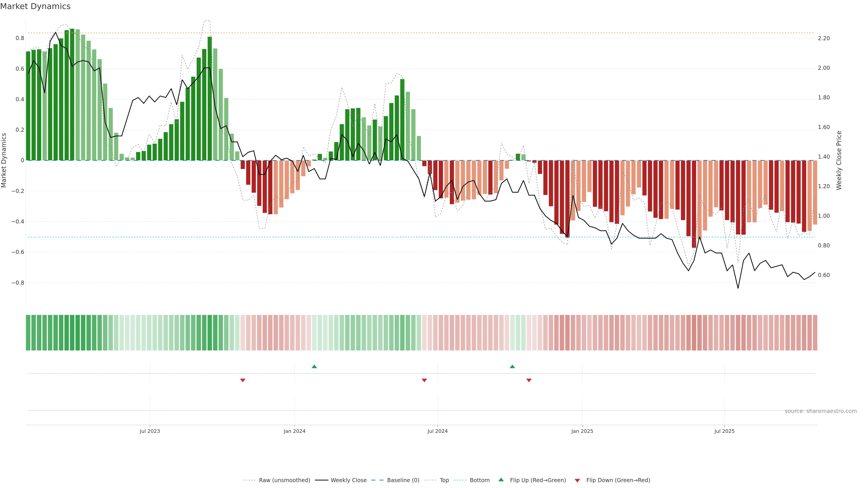Viewport: 868px width, 488px height.
Task: Click the Jul 2024 axis label
Action: click(x=437, y=431)
